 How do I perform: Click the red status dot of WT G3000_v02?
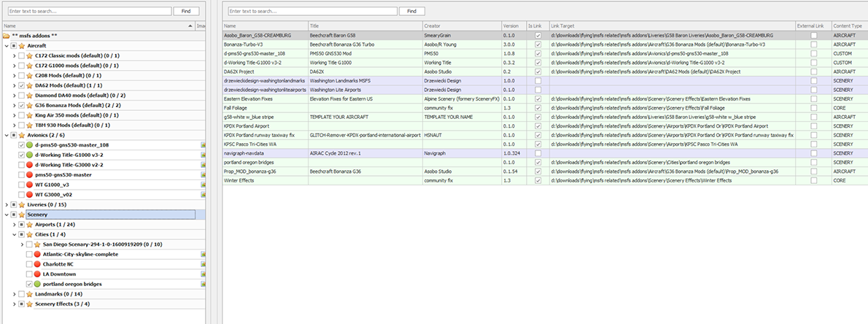pos(29,194)
